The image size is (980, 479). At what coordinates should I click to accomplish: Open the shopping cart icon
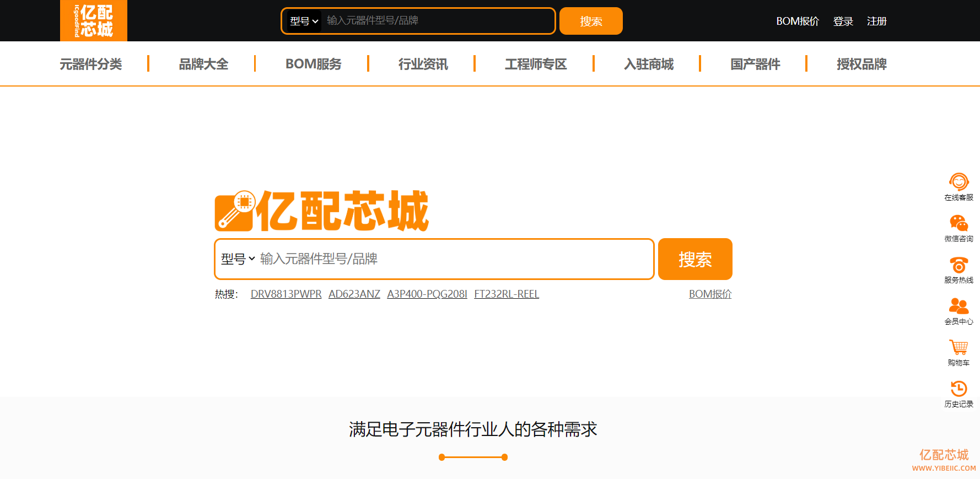coord(959,347)
